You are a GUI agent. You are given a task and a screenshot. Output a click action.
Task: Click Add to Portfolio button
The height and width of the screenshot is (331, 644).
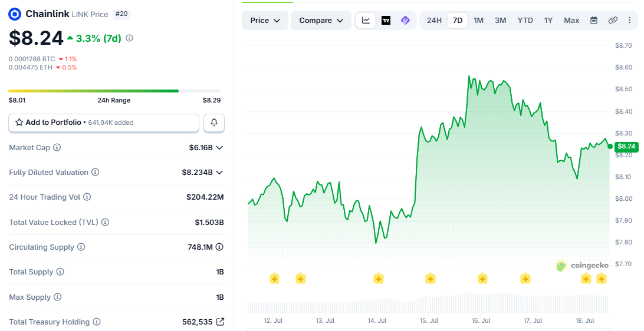[104, 123]
